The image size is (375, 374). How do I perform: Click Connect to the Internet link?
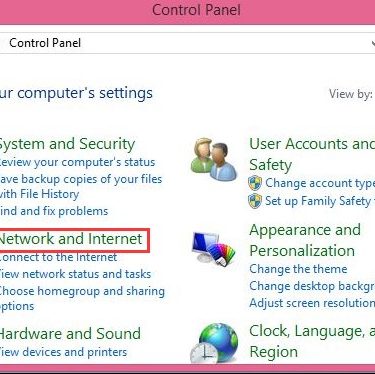click(58, 257)
